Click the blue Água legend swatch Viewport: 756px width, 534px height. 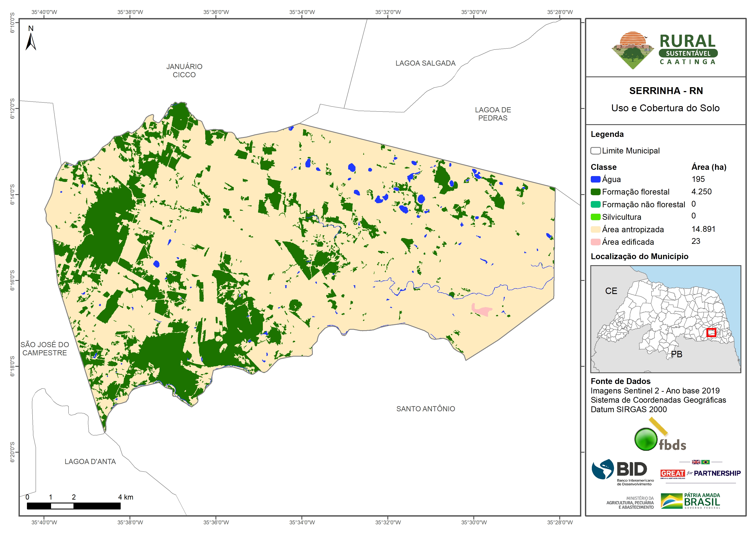[x=595, y=179]
